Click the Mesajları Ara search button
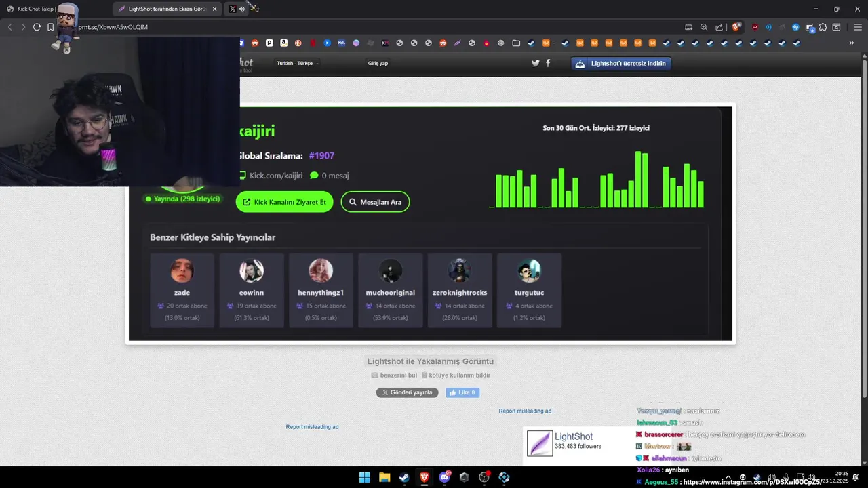The image size is (868, 488). tap(375, 202)
